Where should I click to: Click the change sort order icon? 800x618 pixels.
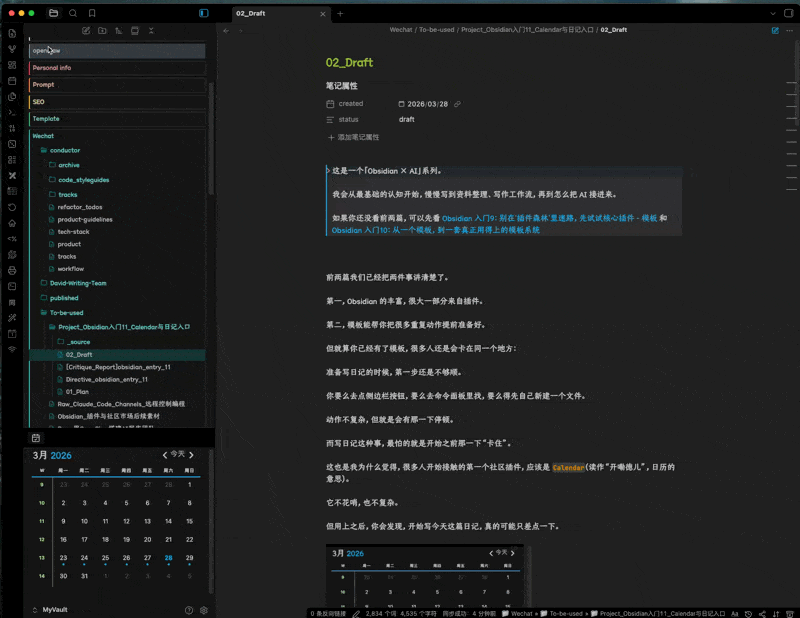pyautogui.click(x=118, y=31)
